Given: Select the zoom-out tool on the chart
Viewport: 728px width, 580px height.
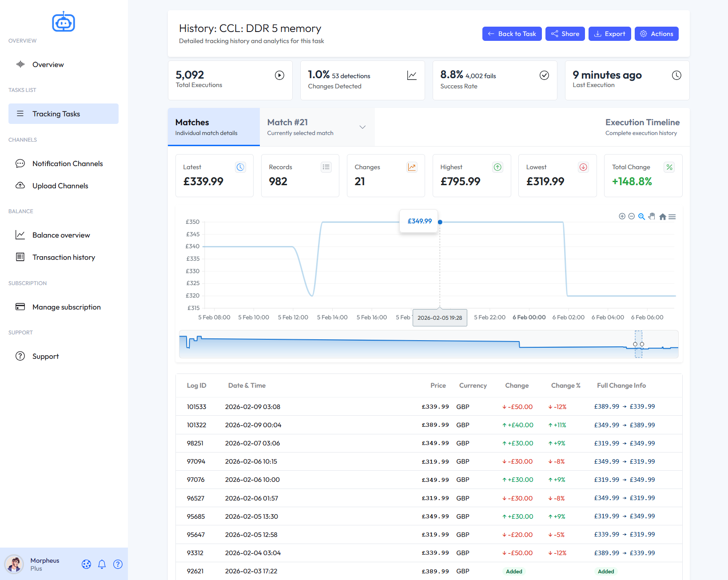Looking at the screenshot, I should coord(631,216).
